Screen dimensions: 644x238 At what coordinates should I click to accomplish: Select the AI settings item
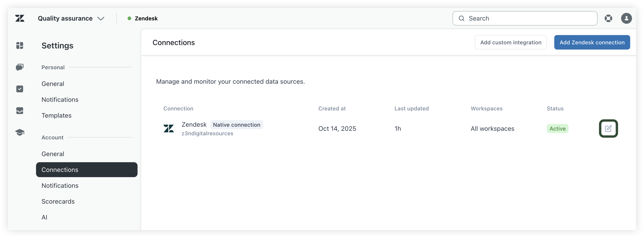45,217
